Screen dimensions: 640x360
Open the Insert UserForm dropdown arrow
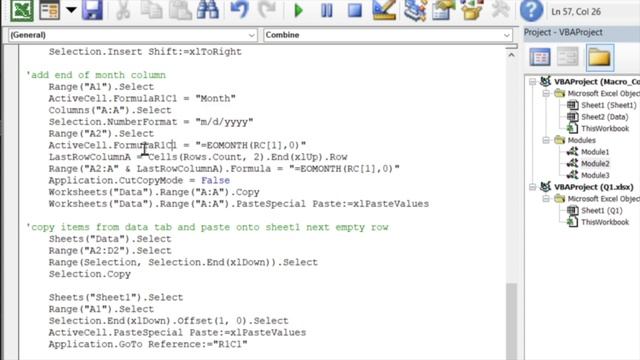click(71, 10)
